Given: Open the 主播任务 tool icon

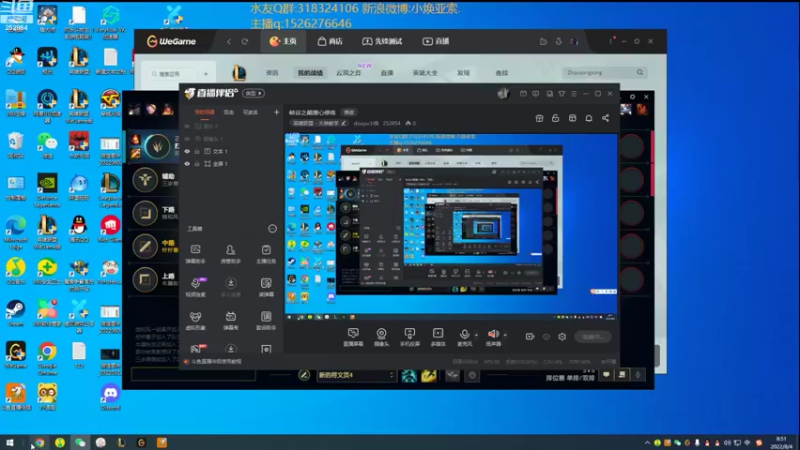Looking at the screenshot, I should [266, 254].
